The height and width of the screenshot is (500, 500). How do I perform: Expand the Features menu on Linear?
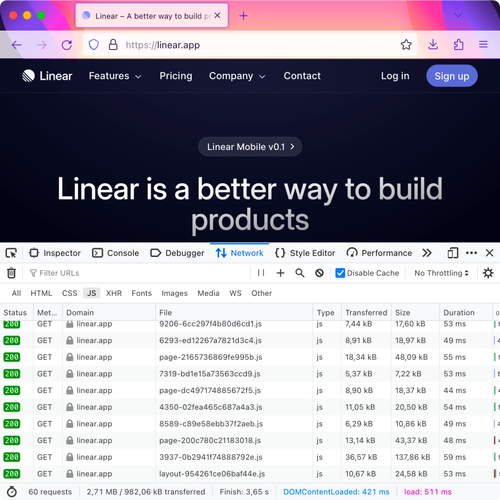115,76
